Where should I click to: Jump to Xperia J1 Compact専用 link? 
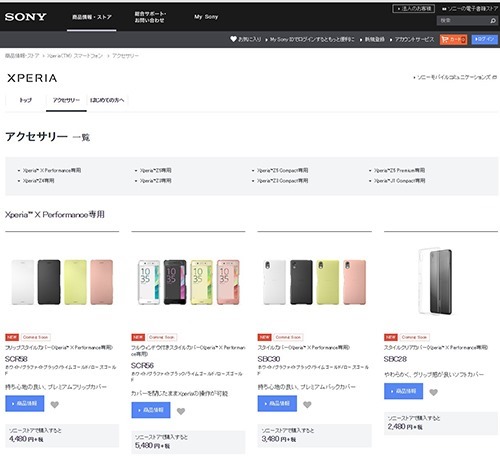coord(399,181)
